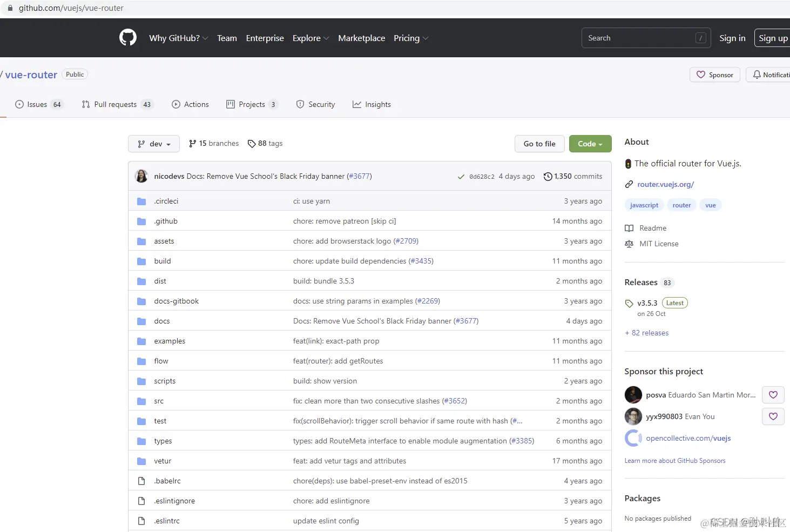Expand the green Code dropdown
The image size is (790, 532).
590,144
